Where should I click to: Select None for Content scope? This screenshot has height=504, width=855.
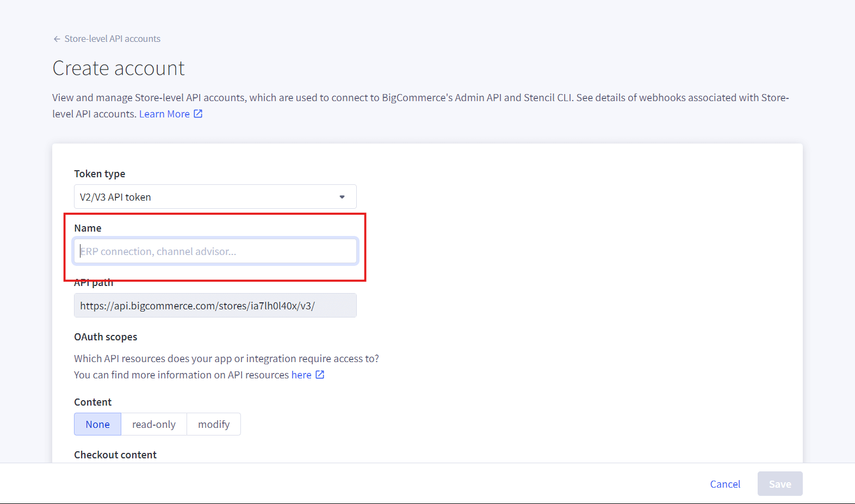97,425
